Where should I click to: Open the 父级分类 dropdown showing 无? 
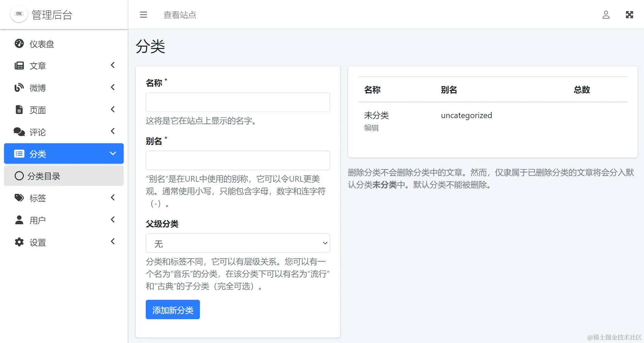[x=238, y=243]
